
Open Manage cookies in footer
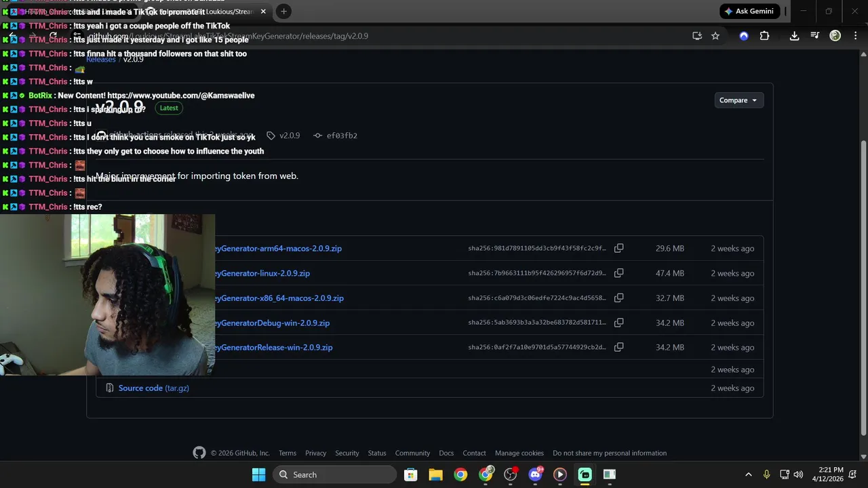(519, 453)
